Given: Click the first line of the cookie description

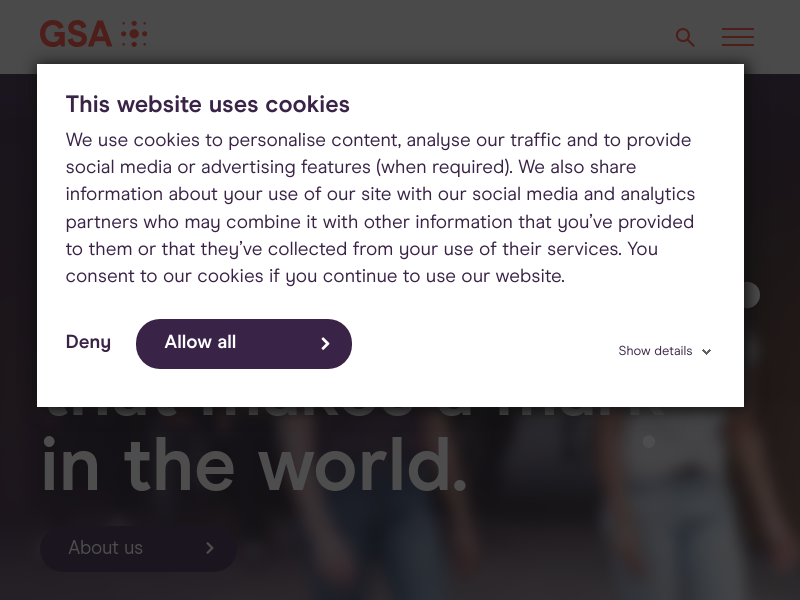Looking at the screenshot, I should click(378, 140).
